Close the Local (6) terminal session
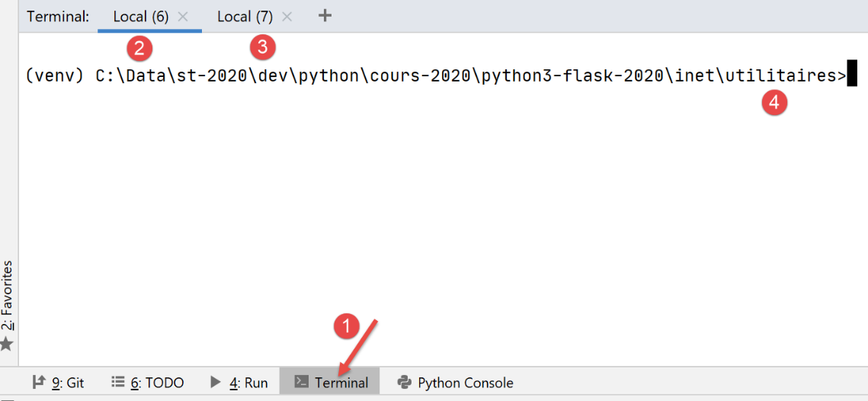 pyautogui.click(x=183, y=16)
